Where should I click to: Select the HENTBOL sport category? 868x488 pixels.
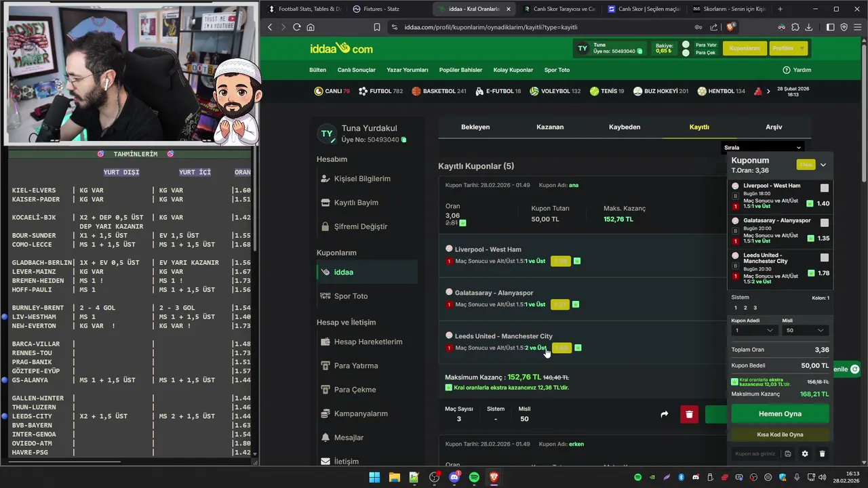[721, 91]
